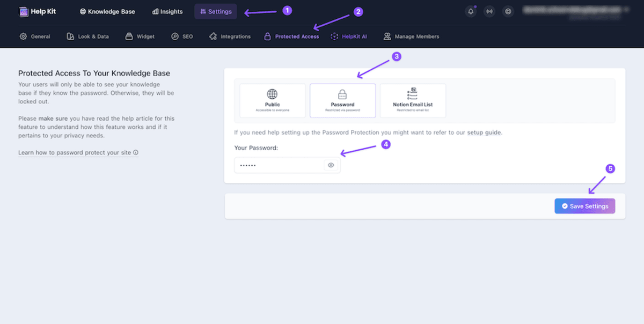
Task: Open the notifications bell icon
Action: click(x=471, y=11)
